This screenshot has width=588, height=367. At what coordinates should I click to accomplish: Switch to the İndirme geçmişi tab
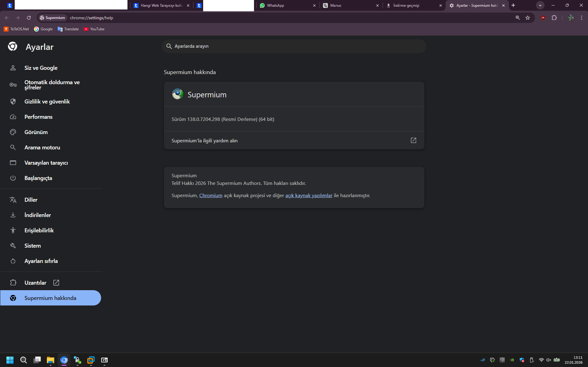pos(414,6)
